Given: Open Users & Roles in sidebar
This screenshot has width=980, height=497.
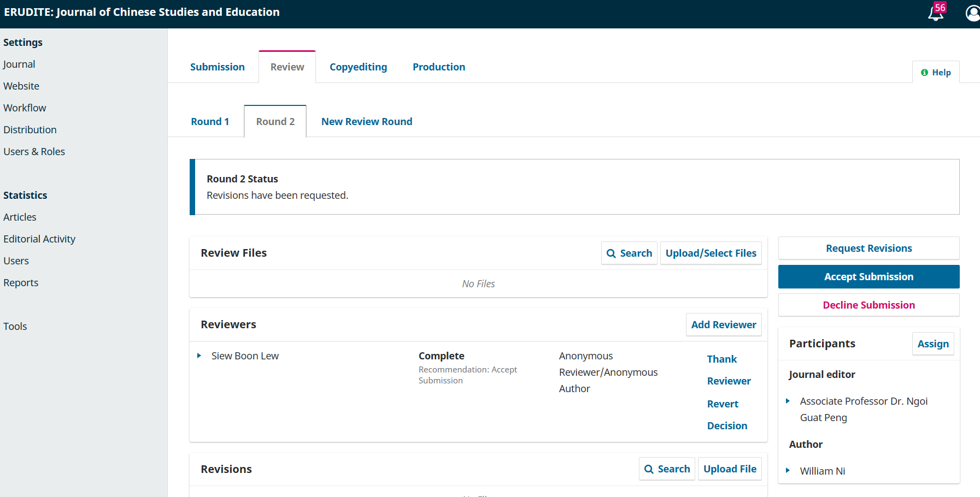Looking at the screenshot, I should click(x=34, y=152).
